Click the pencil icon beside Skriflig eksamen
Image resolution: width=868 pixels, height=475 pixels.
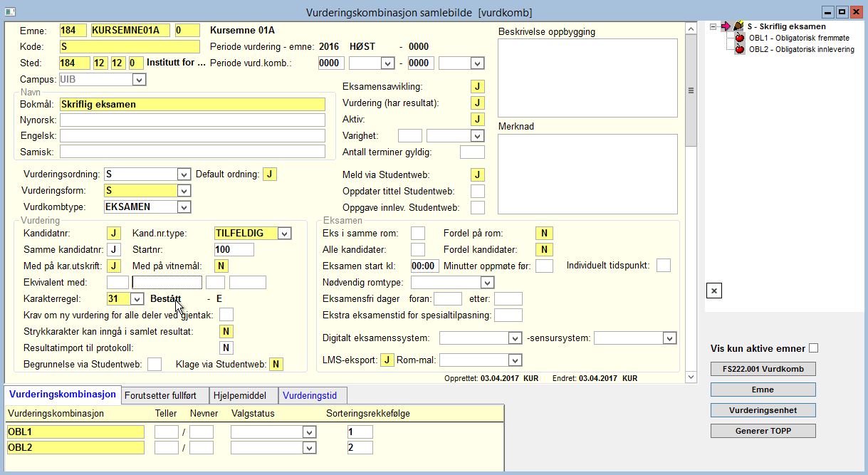[x=738, y=26]
